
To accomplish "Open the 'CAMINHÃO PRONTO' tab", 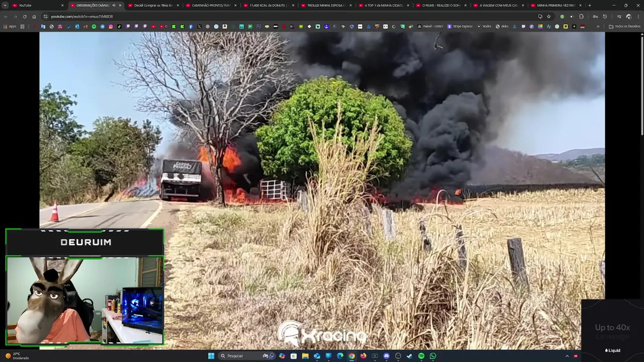I will coord(210,5).
